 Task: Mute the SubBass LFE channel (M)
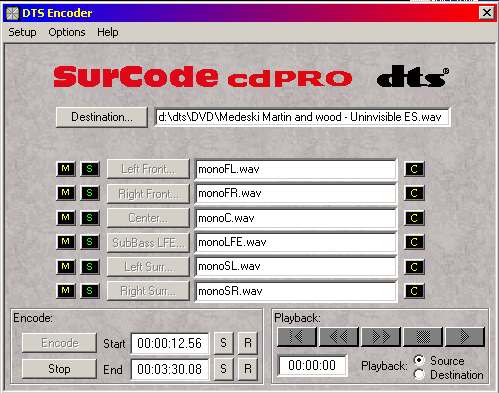coord(66,242)
